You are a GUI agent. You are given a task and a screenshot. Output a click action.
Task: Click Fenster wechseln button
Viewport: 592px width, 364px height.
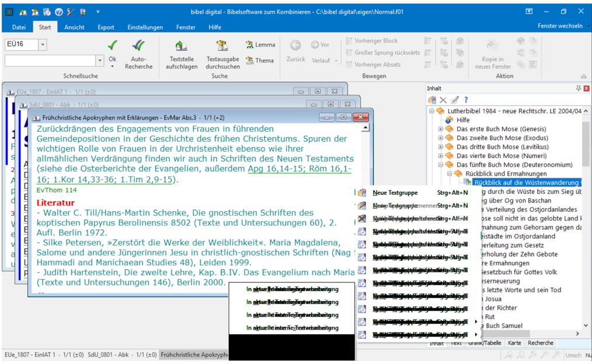(559, 26)
